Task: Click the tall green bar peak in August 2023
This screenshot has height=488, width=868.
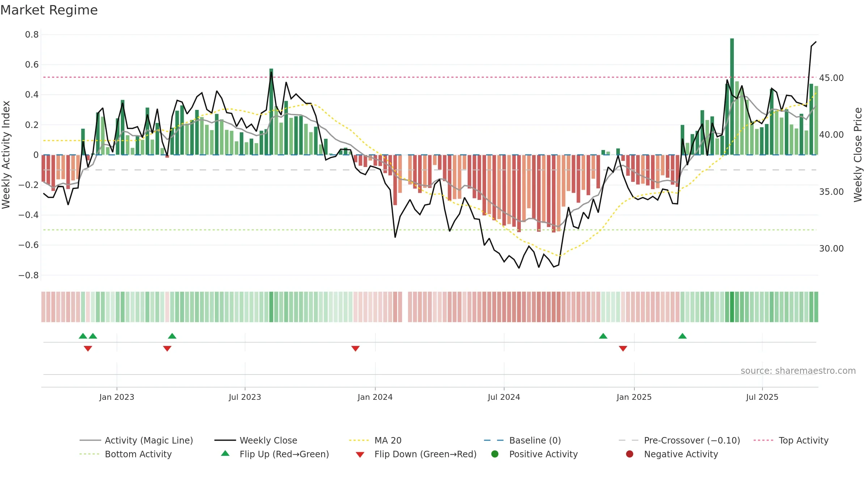Action: [271, 111]
